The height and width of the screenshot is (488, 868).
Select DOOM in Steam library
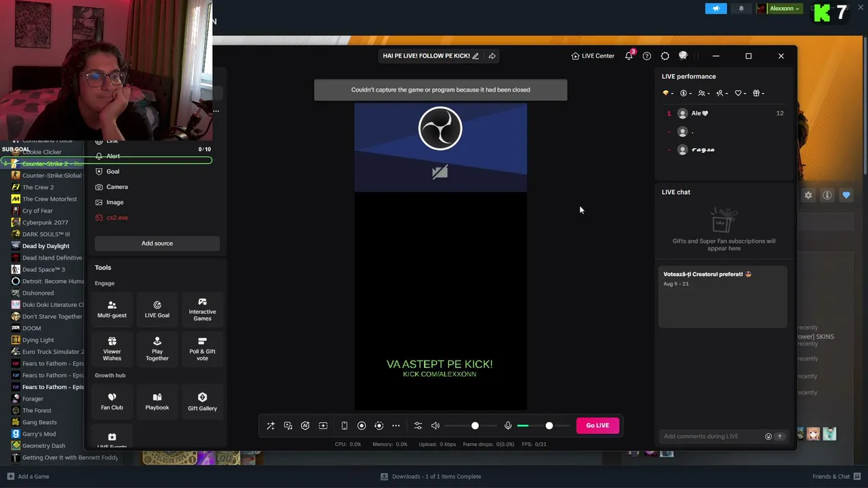31,328
